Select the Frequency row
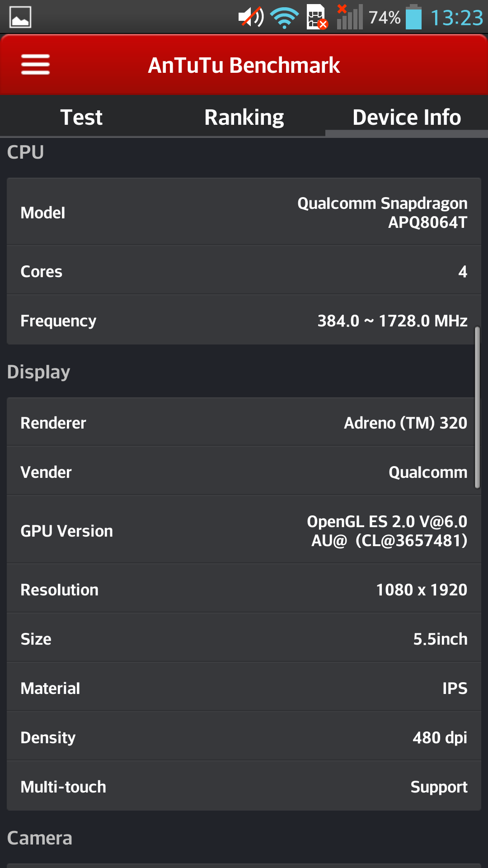Viewport: 488px width, 868px height. pos(244,320)
